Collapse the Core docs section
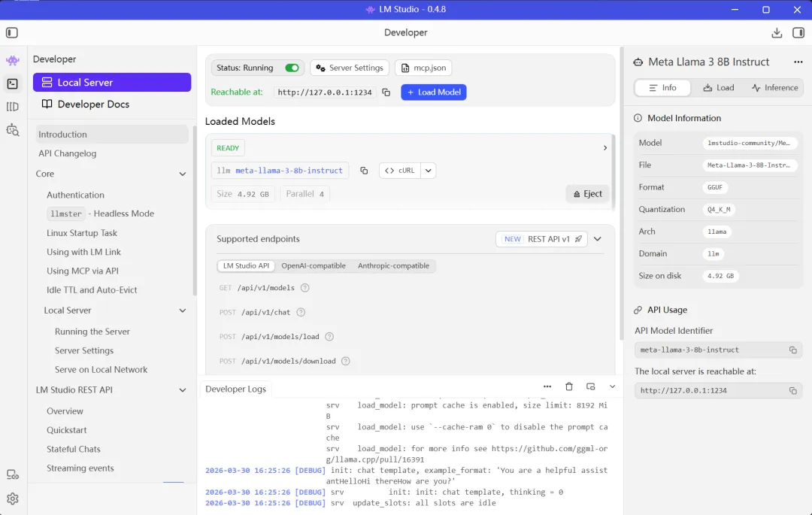This screenshot has height=515, width=812. click(x=182, y=174)
